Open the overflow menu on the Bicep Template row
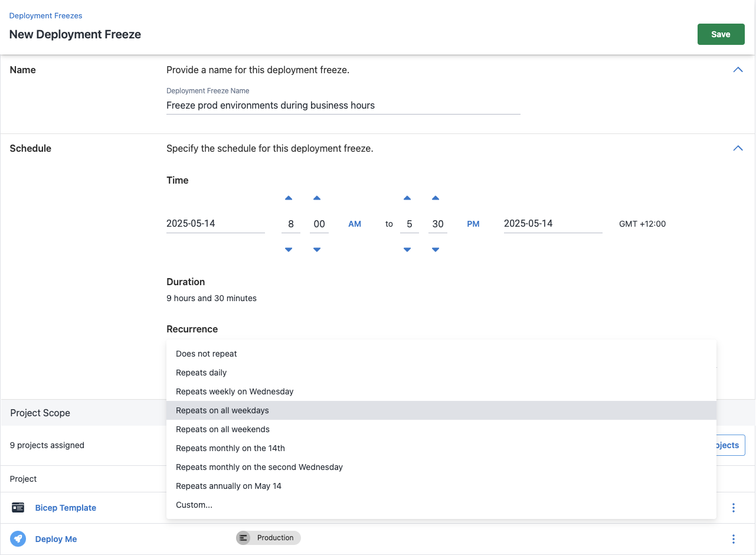 733,507
